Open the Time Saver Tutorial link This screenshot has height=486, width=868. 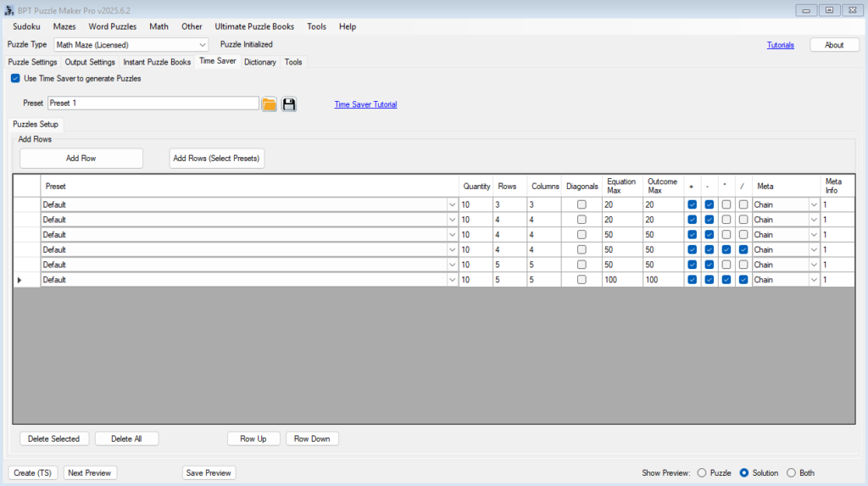click(x=365, y=104)
